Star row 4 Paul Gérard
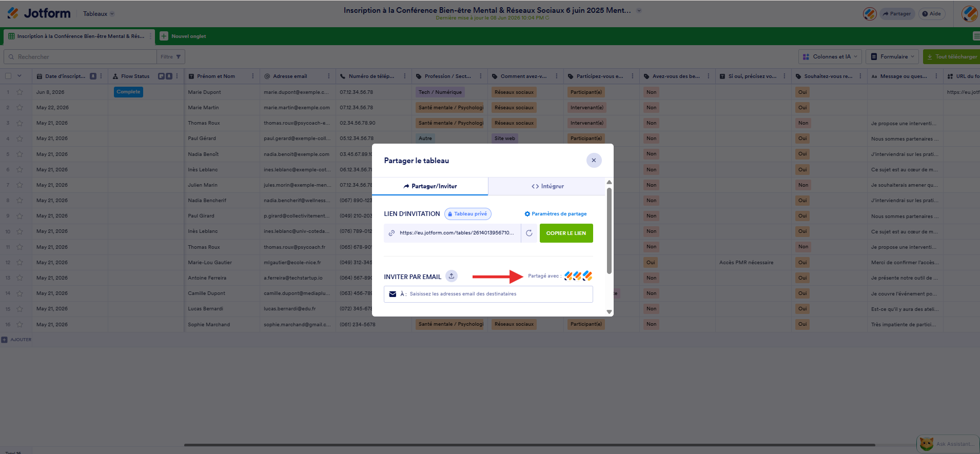The height and width of the screenshot is (454, 980). pyautogui.click(x=19, y=139)
